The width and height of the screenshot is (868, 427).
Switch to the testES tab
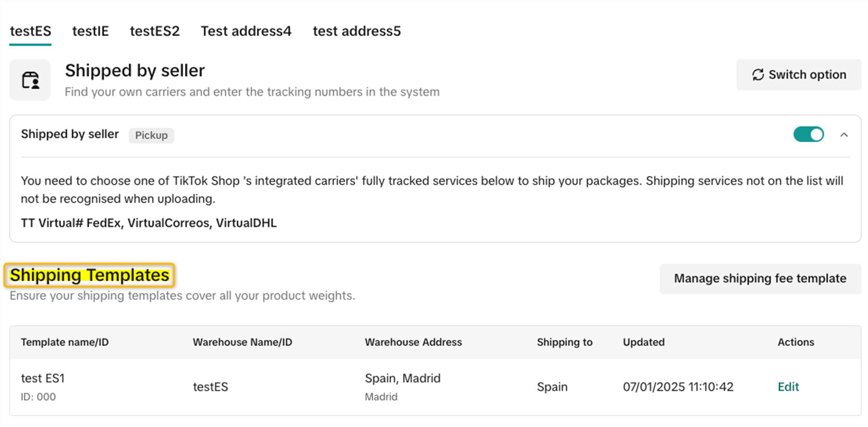click(x=30, y=31)
